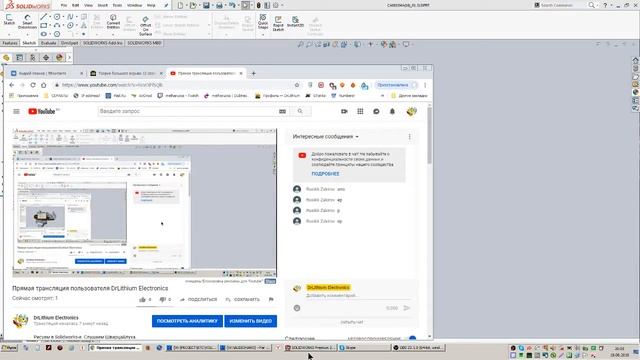The width and height of the screenshot is (640, 360).
Task: Open the DisplayManager tab icon
Action: (x=59, y=58)
